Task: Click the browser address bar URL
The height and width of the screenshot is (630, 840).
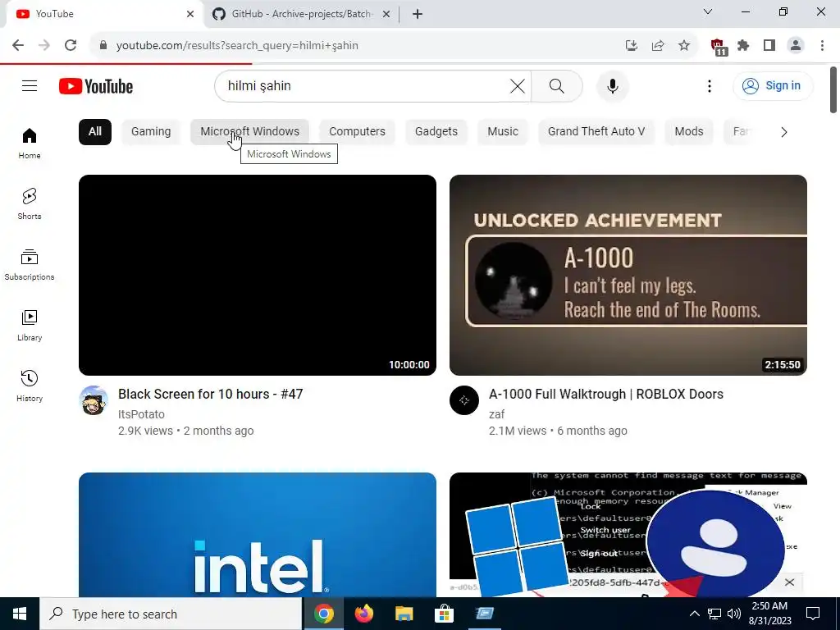Action: [x=237, y=46]
